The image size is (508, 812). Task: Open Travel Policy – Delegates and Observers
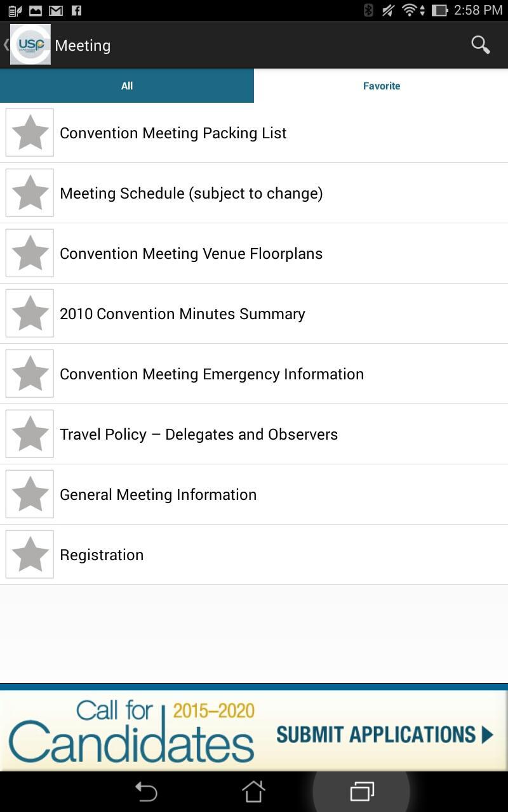(199, 435)
